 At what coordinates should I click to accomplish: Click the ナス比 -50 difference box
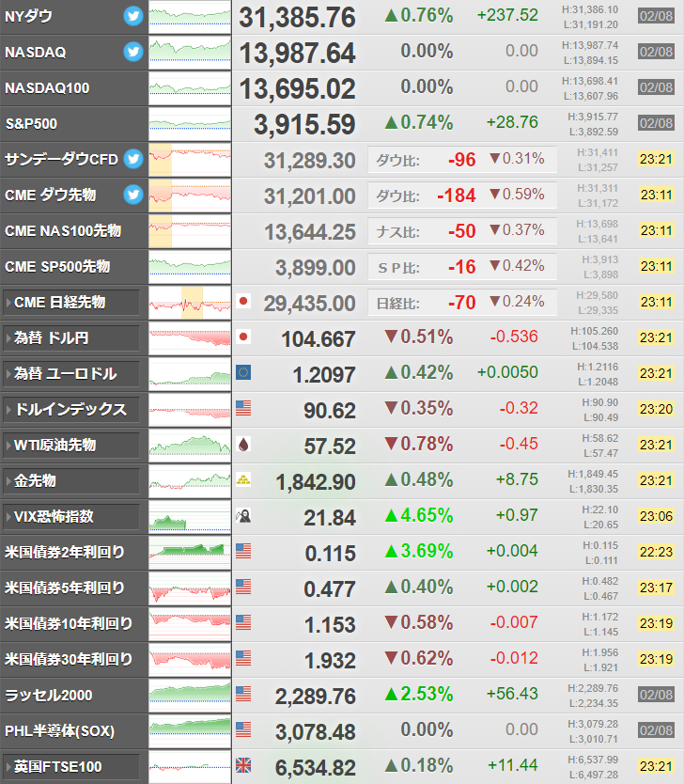click(x=462, y=231)
